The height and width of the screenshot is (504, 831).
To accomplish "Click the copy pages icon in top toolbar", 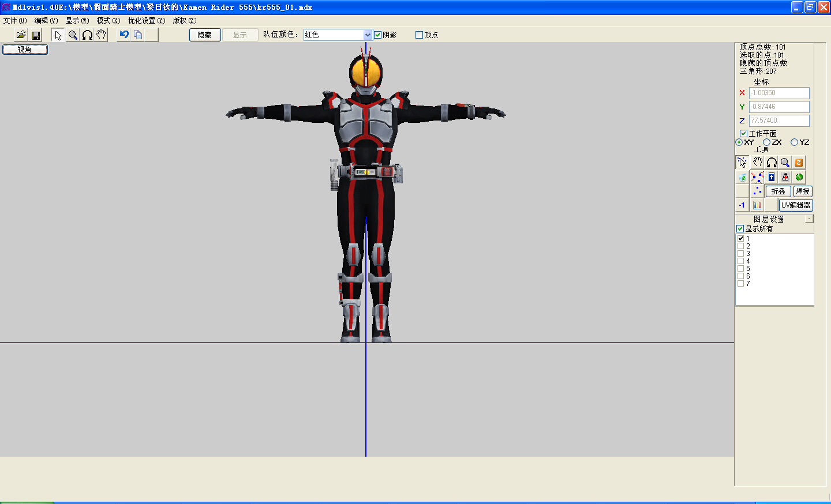I will tap(138, 35).
